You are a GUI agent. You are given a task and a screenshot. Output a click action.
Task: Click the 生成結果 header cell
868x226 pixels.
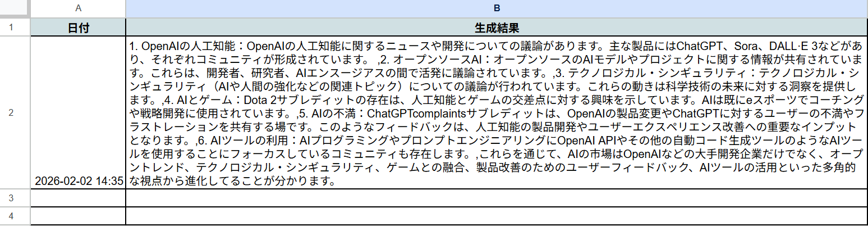(x=497, y=27)
